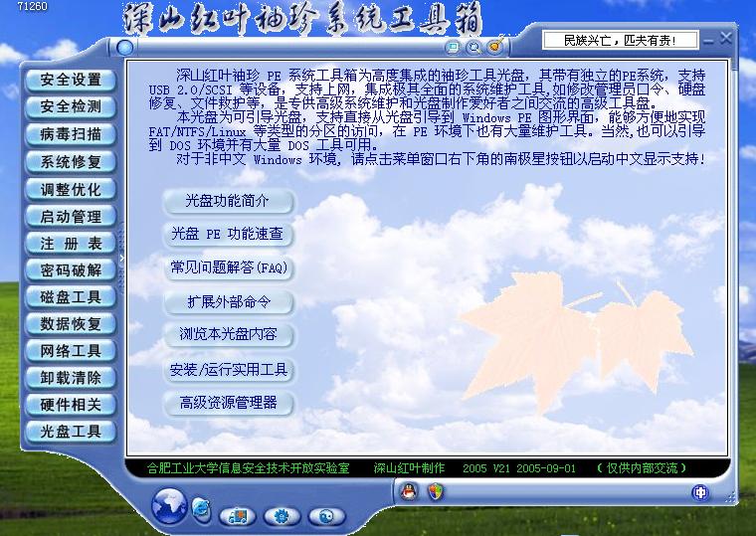This screenshot has width=756, height=536.
Task: Click status text 合肥工业大学信息安全技术开放实验室
Action: [x=249, y=468]
